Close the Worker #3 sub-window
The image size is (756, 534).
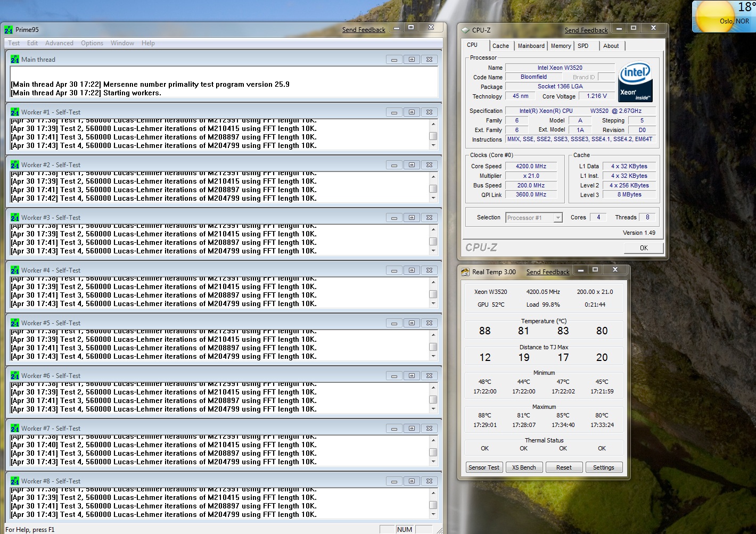[429, 218]
